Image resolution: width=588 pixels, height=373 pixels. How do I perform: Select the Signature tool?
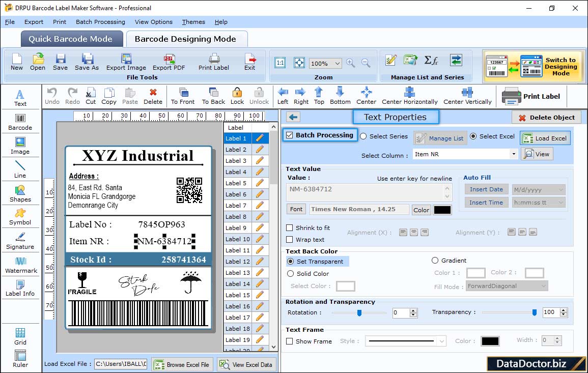(x=20, y=241)
